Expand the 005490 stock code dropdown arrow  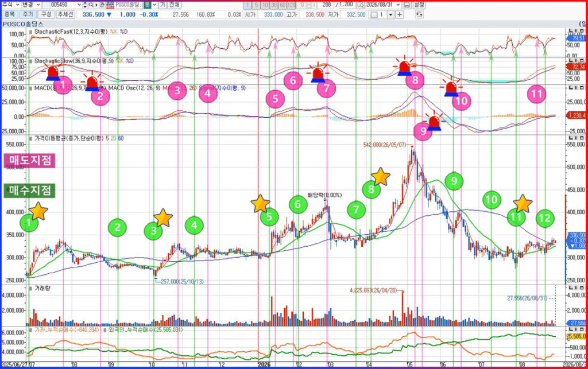(x=79, y=5)
